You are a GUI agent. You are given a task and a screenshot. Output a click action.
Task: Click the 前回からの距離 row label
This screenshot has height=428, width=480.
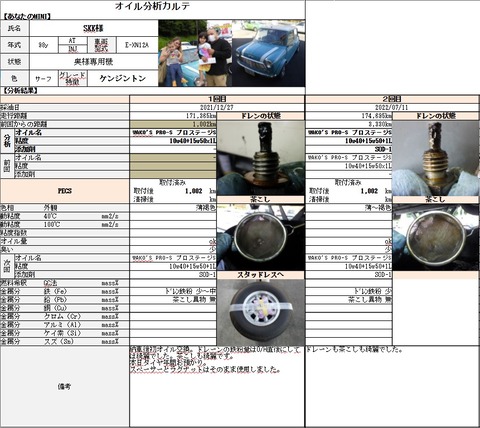pos(24,124)
